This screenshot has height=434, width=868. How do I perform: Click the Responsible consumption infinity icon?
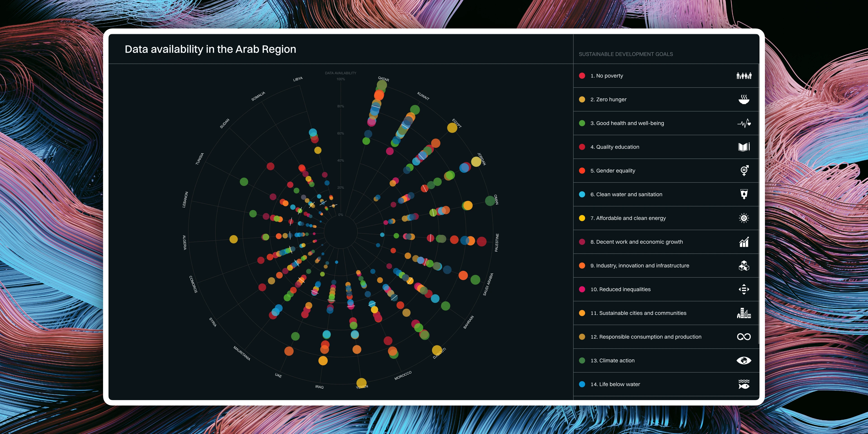(x=744, y=337)
